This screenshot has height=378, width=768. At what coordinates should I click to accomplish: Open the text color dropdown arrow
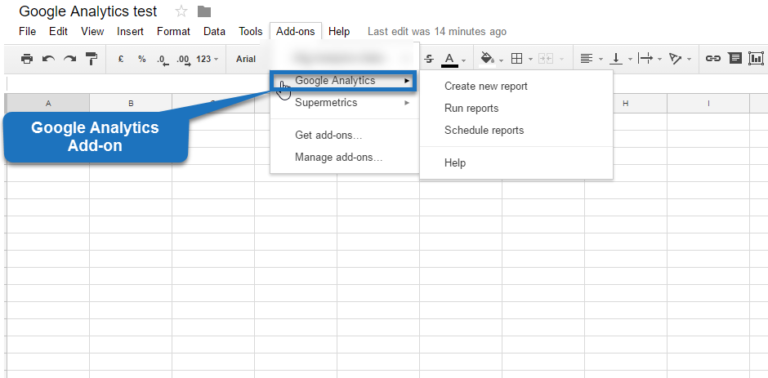tap(464, 60)
